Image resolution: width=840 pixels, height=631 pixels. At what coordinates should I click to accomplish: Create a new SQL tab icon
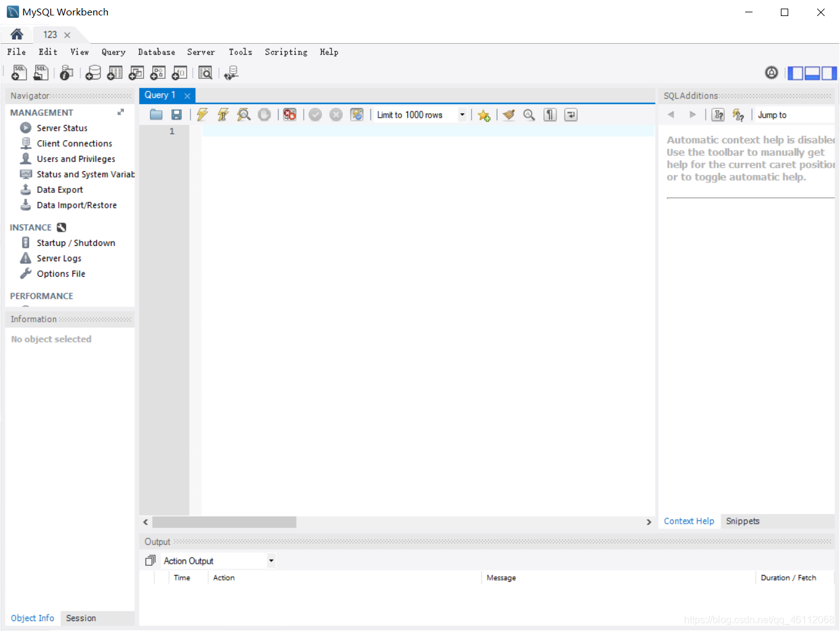point(19,73)
